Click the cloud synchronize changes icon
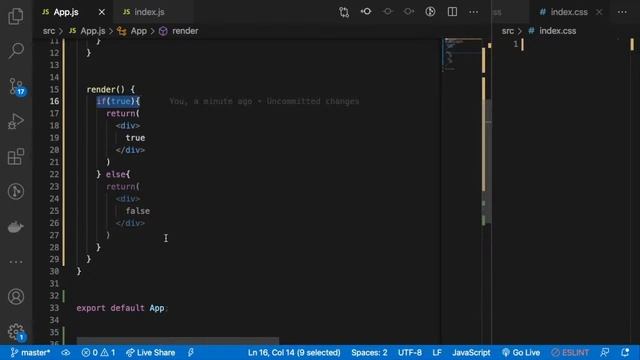The width and height of the screenshot is (640, 360). pos(66,353)
